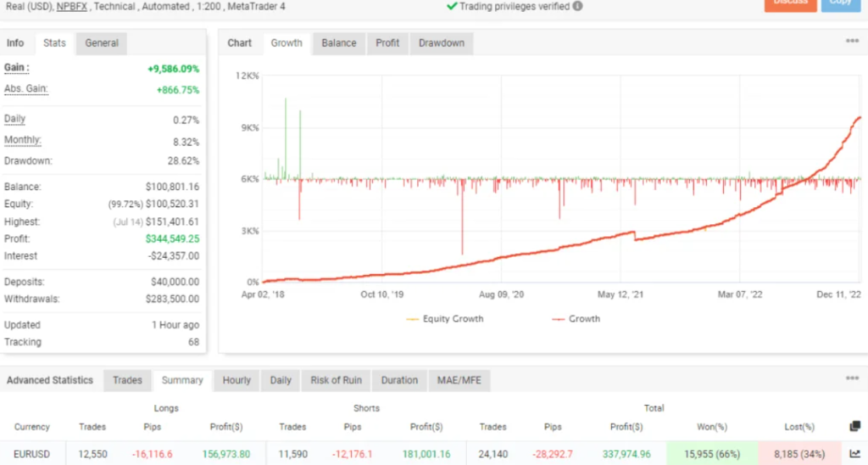Open the Advanced Statistics three-dot options menu
The height and width of the screenshot is (465, 868).
[852, 378]
